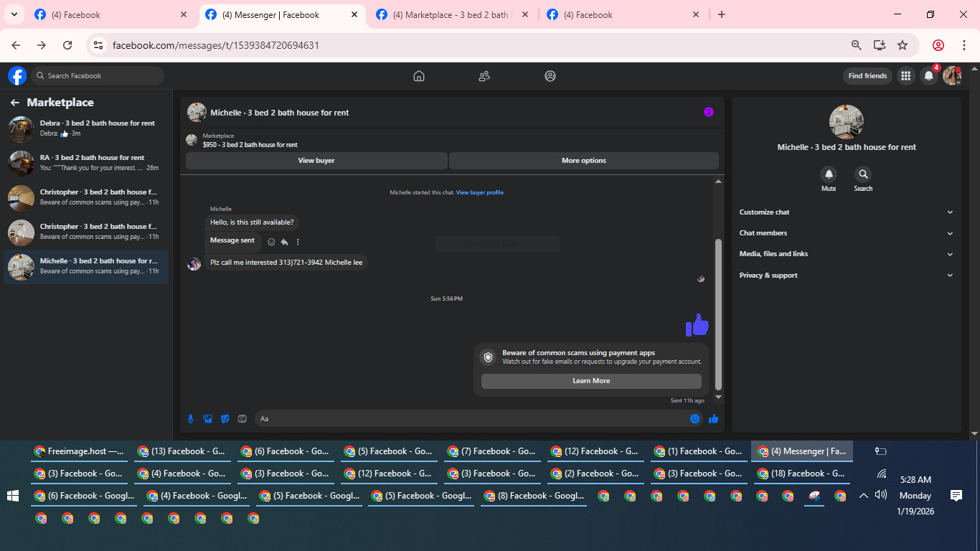Screen dimensions: 980x551
Task: Open the Friends icon in top navigation
Action: [484, 76]
